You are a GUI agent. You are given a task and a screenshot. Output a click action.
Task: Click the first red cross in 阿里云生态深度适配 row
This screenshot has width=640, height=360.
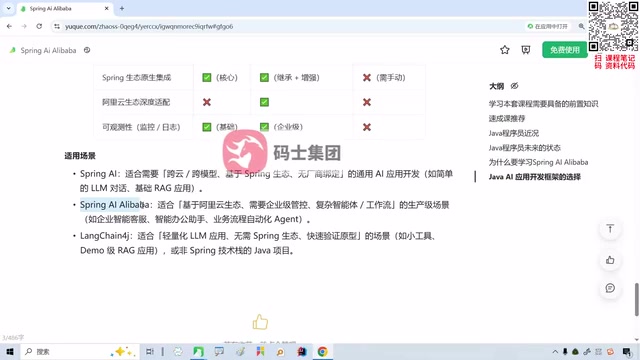pyautogui.click(x=207, y=102)
